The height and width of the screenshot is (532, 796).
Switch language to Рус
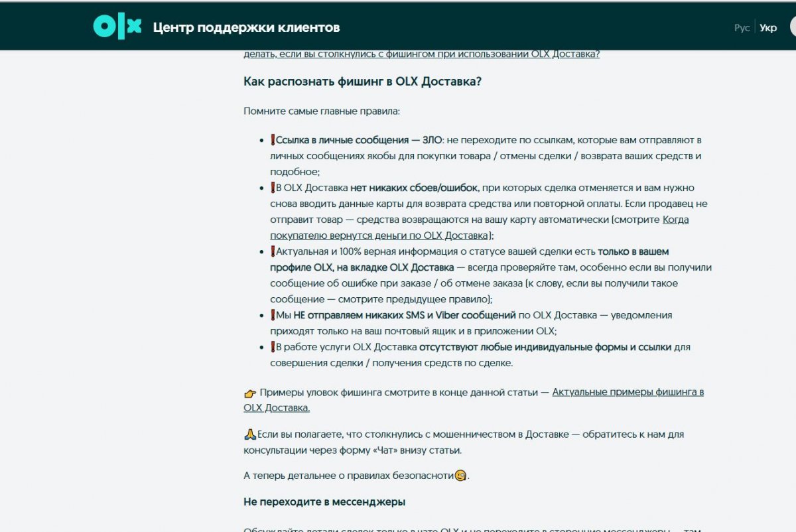(x=742, y=28)
